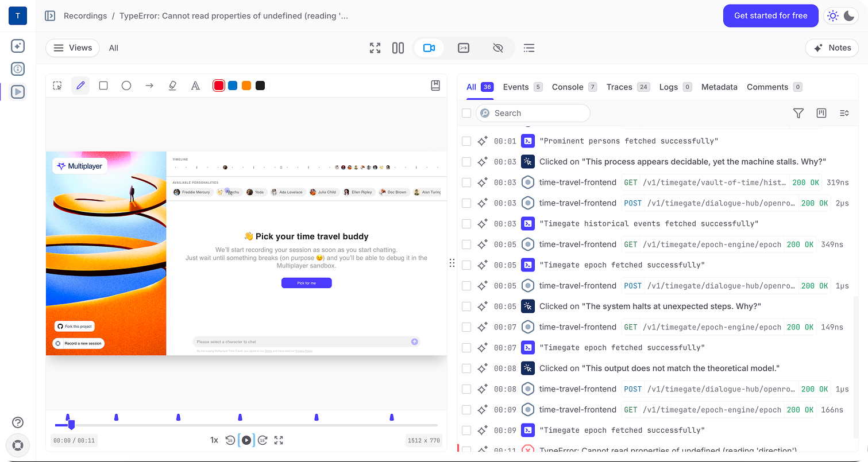Open the Traces tab
The height and width of the screenshot is (462, 868).
(627, 87)
